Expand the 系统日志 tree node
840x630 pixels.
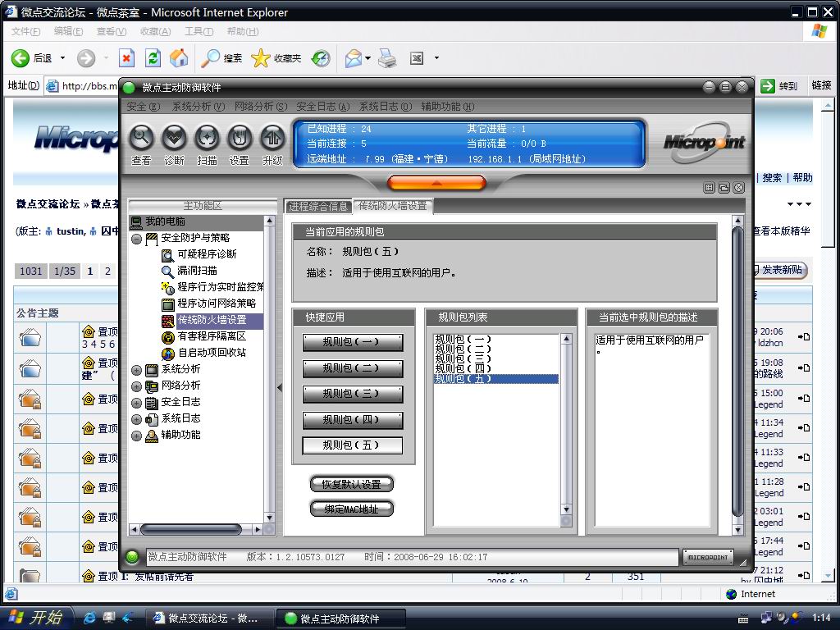(137, 419)
